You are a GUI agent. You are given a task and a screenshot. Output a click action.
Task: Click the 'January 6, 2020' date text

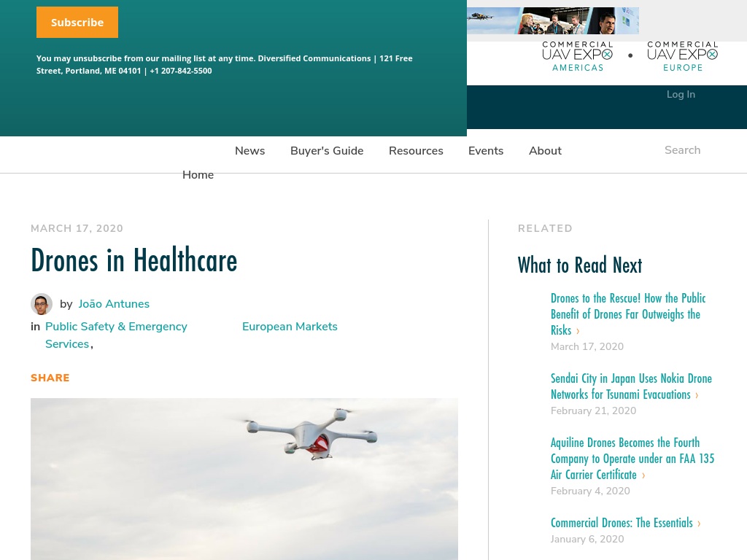point(587,539)
